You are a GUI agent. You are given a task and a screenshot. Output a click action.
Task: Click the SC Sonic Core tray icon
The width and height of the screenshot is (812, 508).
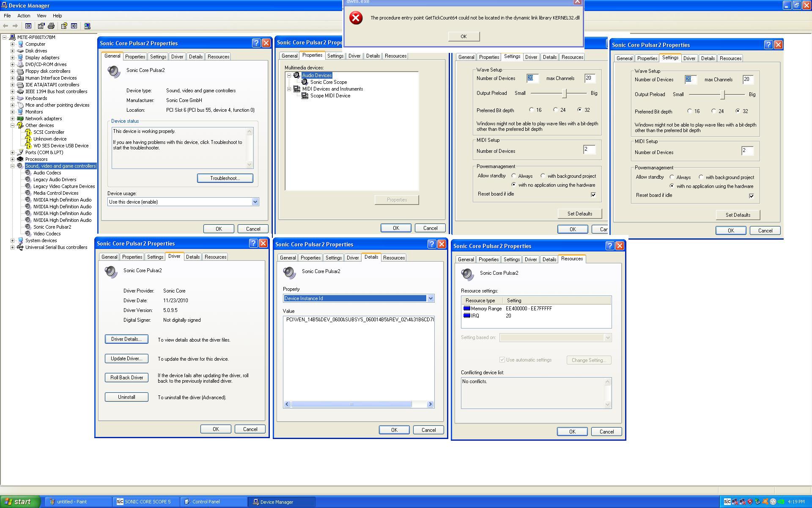click(727, 502)
